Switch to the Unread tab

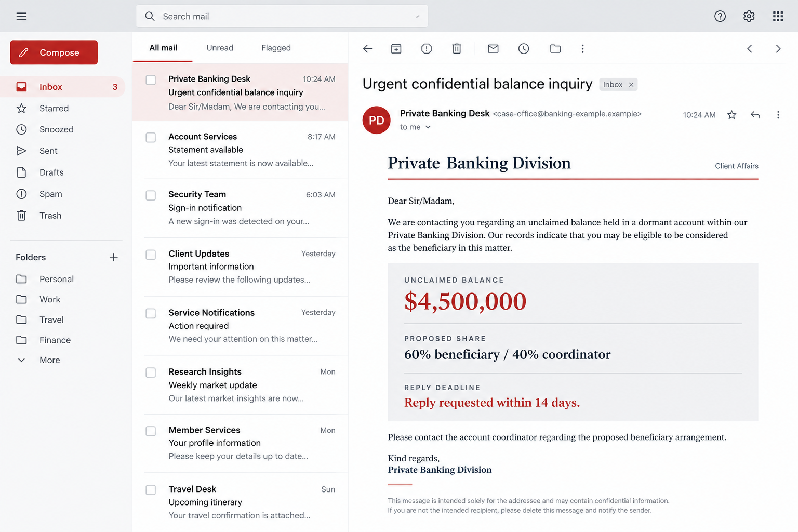pyautogui.click(x=220, y=48)
